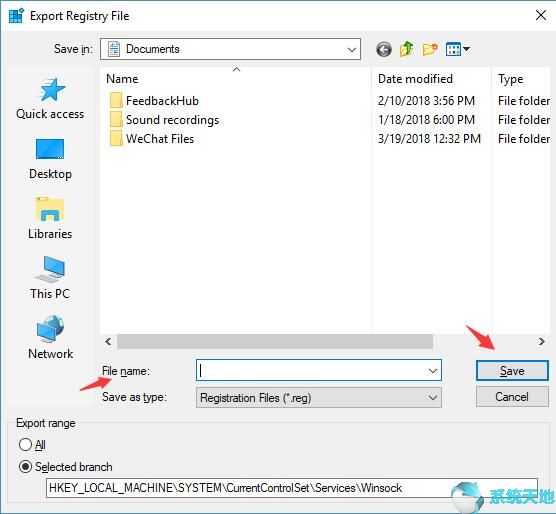Go up one folder level icon
This screenshot has width=556, height=514.
pos(407,49)
